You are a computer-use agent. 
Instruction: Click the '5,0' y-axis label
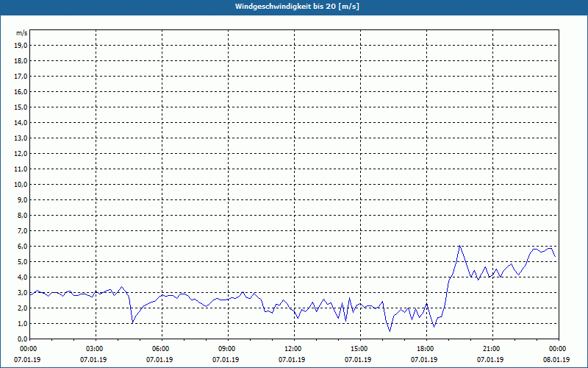point(23,262)
